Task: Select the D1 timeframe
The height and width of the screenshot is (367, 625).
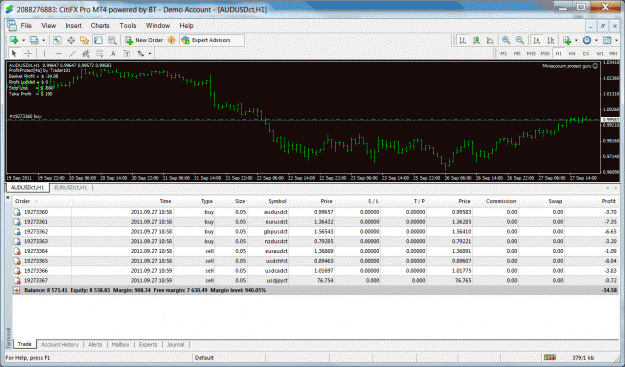Action: click(586, 53)
